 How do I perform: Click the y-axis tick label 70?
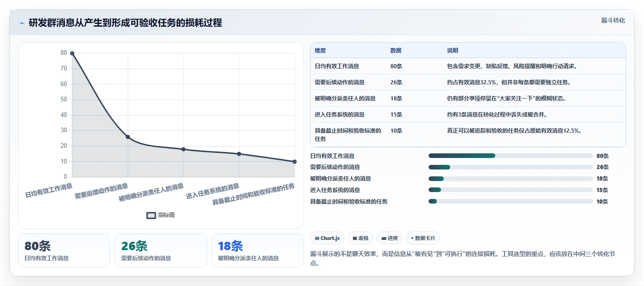pos(64,69)
